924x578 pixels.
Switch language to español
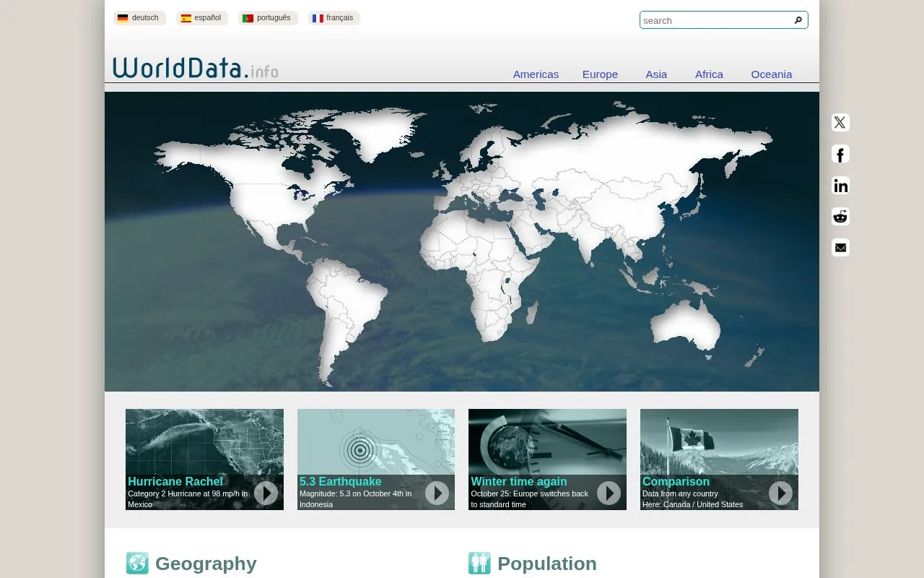pyautogui.click(x=202, y=18)
